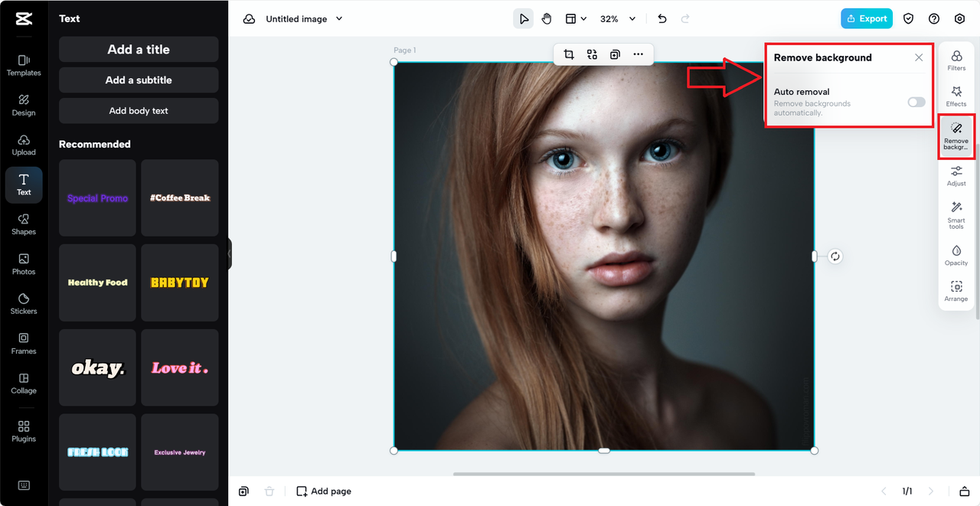Open the Frames sidebar panel
Viewport: 980px width, 506px height.
24,344
